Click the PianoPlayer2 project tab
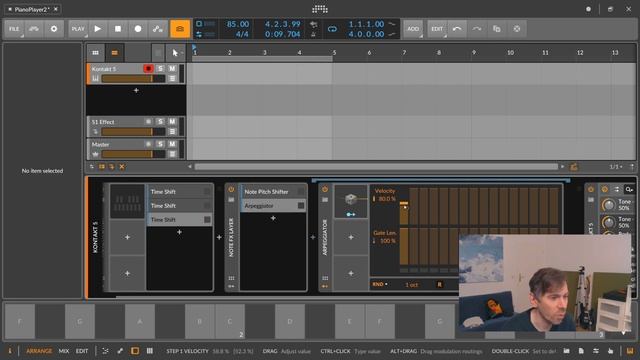The image size is (640, 360). tap(32, 9)
